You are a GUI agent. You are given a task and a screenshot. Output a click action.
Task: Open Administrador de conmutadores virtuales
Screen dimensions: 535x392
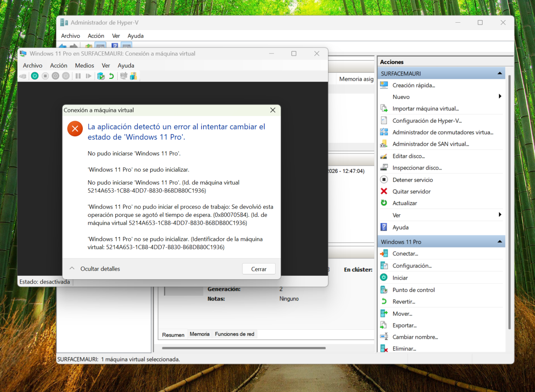click(442, 132)
